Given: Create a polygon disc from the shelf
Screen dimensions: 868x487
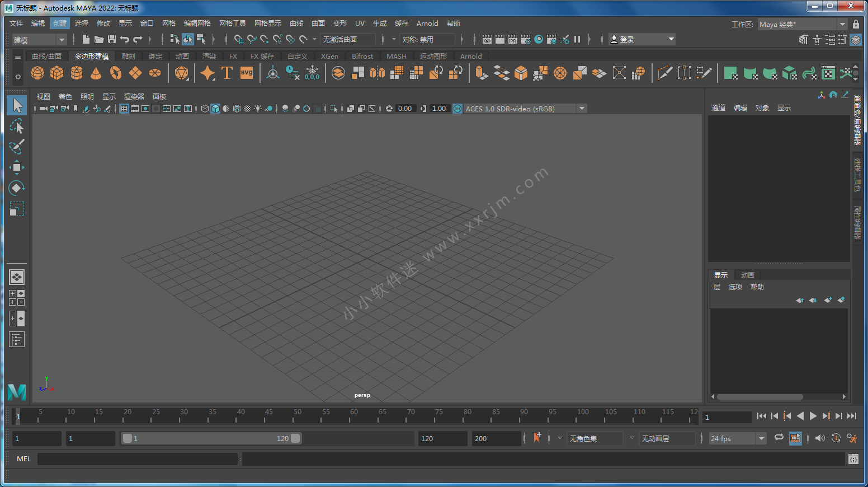Looking at the screenshot, I should click(155, 73).
